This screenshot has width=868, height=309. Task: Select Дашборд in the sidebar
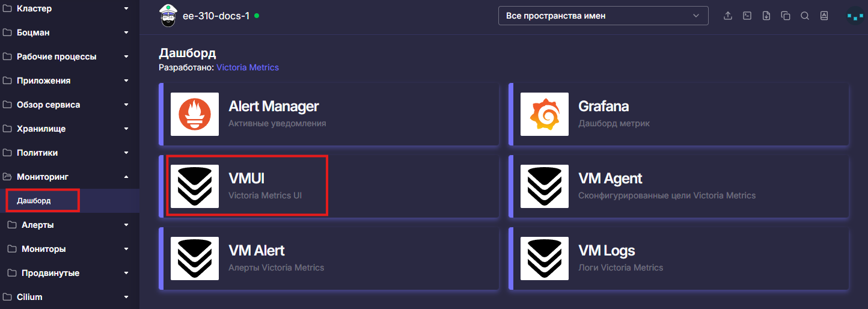pyautogui.click(x=34, y=201)
